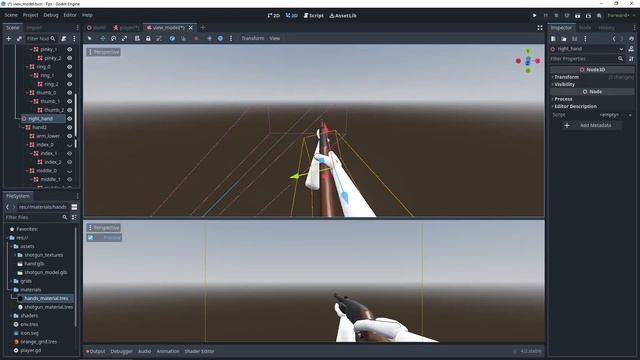Open the Transform menu in viewport toolbar
This screenshot has width=640, height=360.
click(x=253, y=38)
